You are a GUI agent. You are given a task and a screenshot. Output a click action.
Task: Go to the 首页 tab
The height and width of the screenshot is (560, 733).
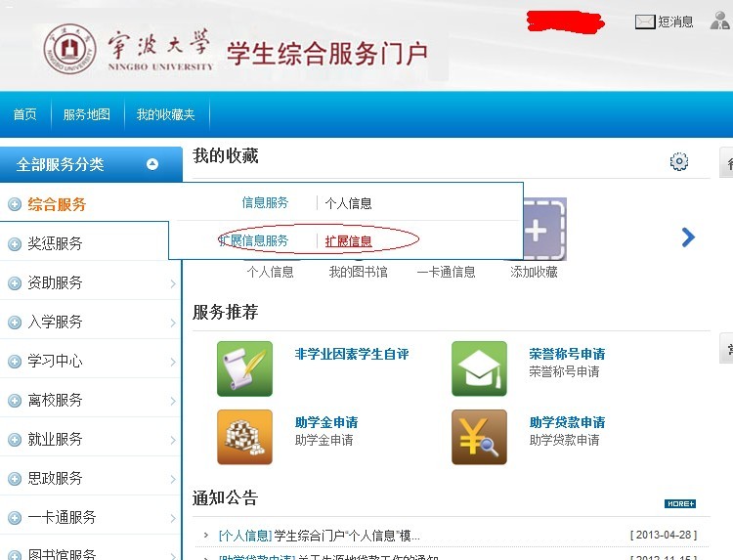(x=24, y=115)
